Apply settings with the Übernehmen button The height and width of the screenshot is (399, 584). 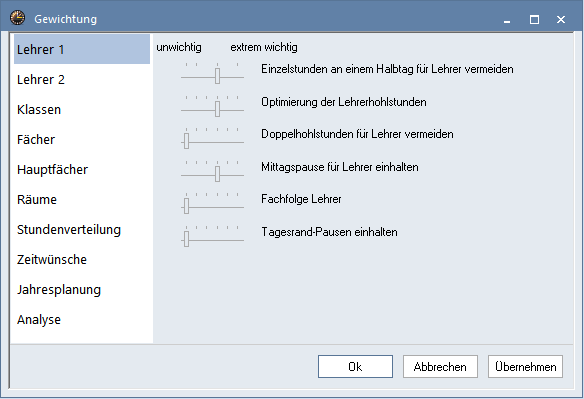[526, 367]
